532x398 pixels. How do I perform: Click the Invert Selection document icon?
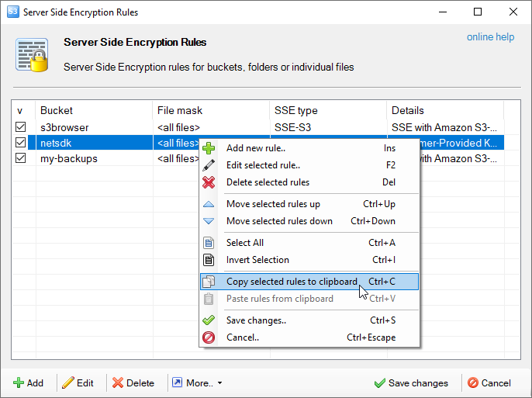click(209, 260)
